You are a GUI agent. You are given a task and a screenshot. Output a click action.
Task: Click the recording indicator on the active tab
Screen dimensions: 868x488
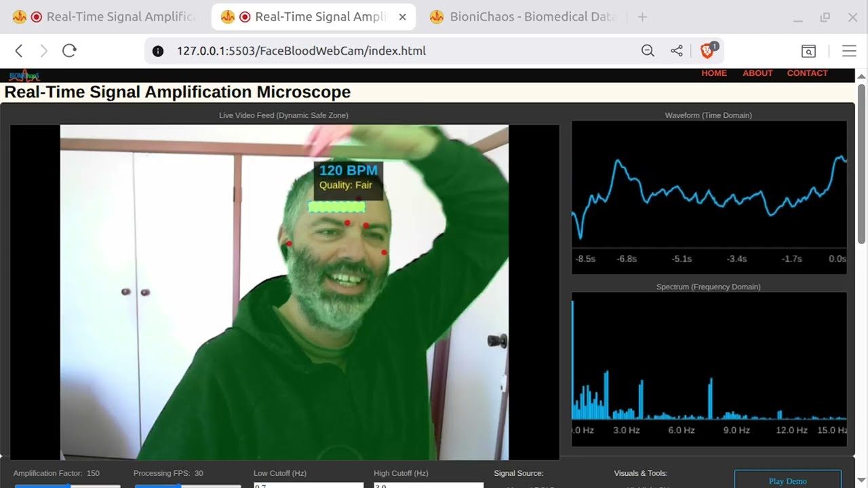point(245,17)
